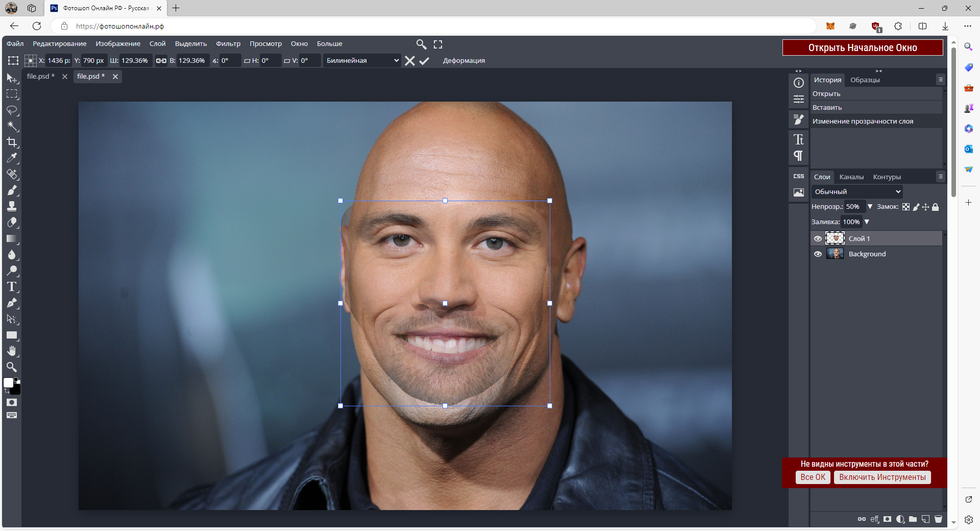
Task: Click the white foreground color swatch
Action: (9, 383)
